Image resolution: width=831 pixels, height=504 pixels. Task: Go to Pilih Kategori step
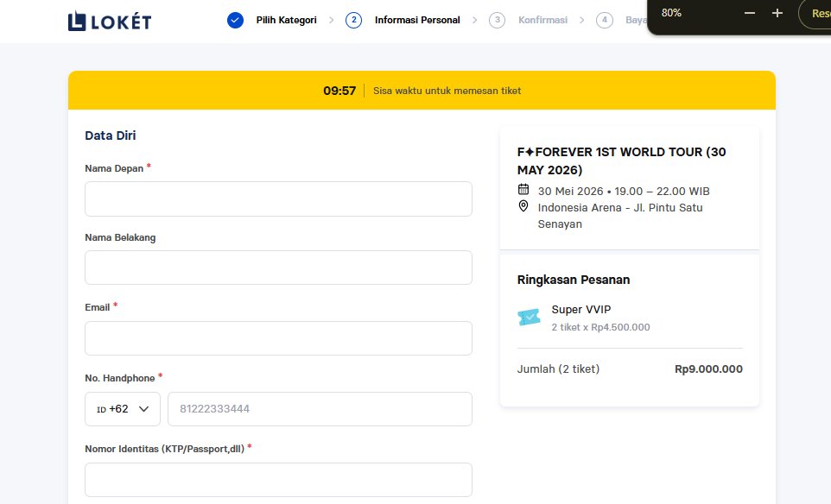(x=286, y=20)
